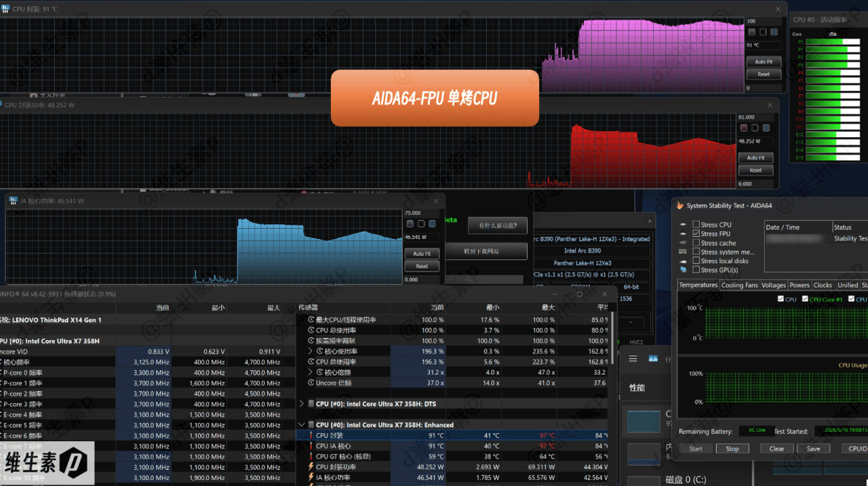This screenshot has width=868, height=486.
Task: Click the 100 maximum field of CPU 封装 graph
Action: coord(763,21)
